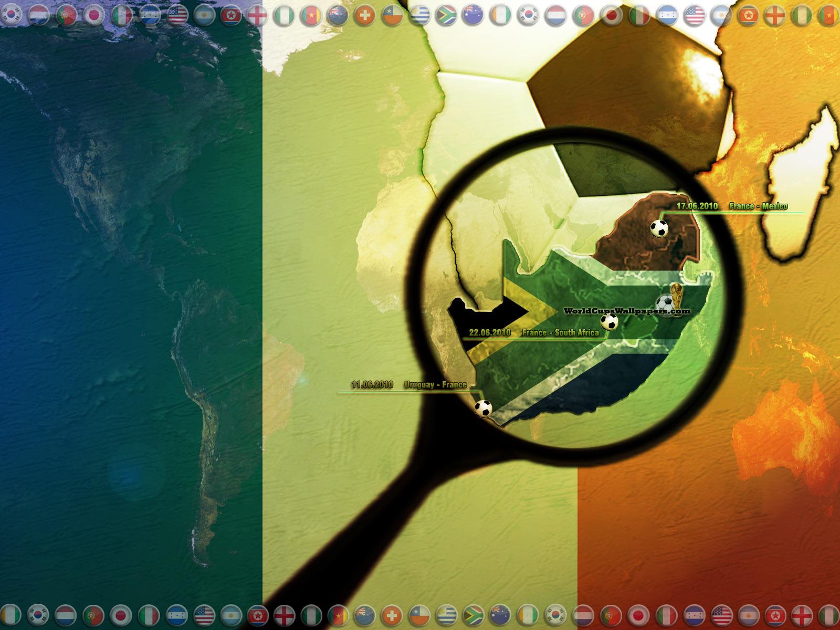
Task: Click the "France - Mexico" match label
Action: [x=758, y=206]
